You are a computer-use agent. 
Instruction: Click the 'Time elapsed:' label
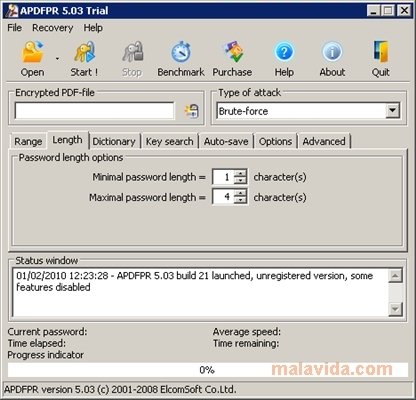click(37, 343)
